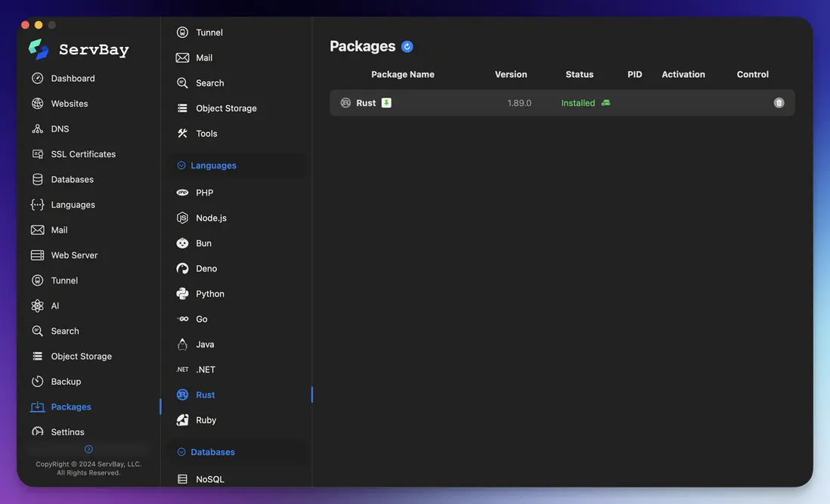830x504 pixels.
Task: Click the Settings gear icon in the sidebar
Action: [x=38, y=431]
